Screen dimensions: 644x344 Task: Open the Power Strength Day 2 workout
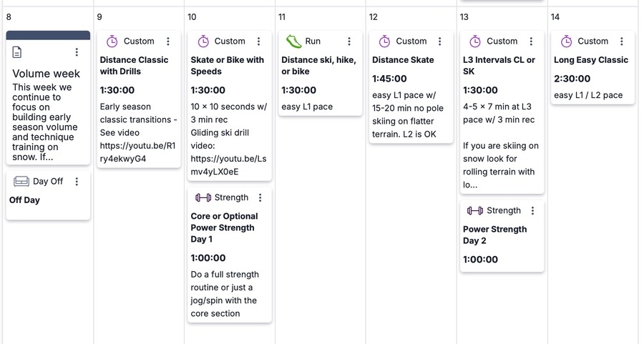coord(494,235)
